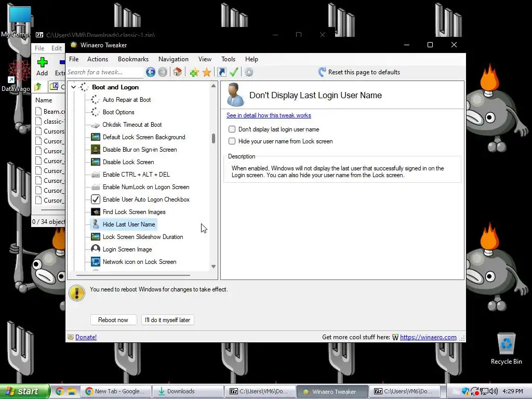The height and width of the screenshot is (399, 532).
Task: Select Disable Lock Screen tree item
Action: click(128, 162)
